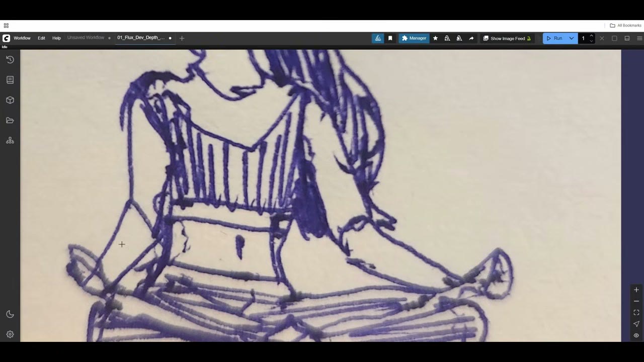Image resolution: width=644 pixels, height=362 pixels.
Task: Open the Model Library cube icon
Action: (x=10, y=100)
